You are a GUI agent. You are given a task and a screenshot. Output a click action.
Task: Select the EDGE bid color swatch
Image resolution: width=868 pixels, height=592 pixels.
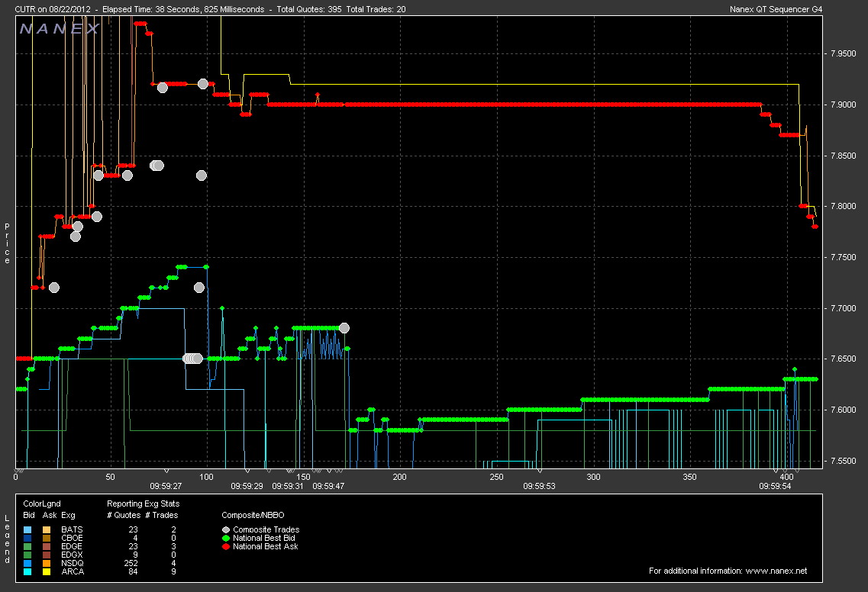click(x=27, y=547)
